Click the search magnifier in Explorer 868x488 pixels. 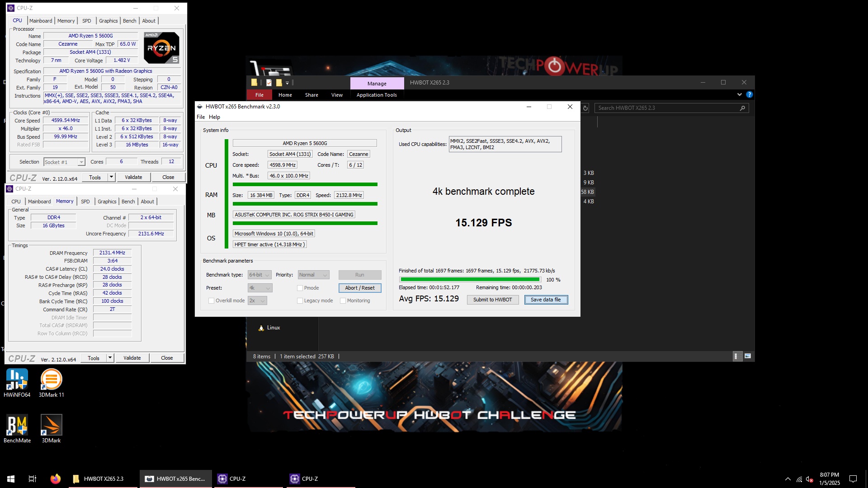[x=742, y=108]
